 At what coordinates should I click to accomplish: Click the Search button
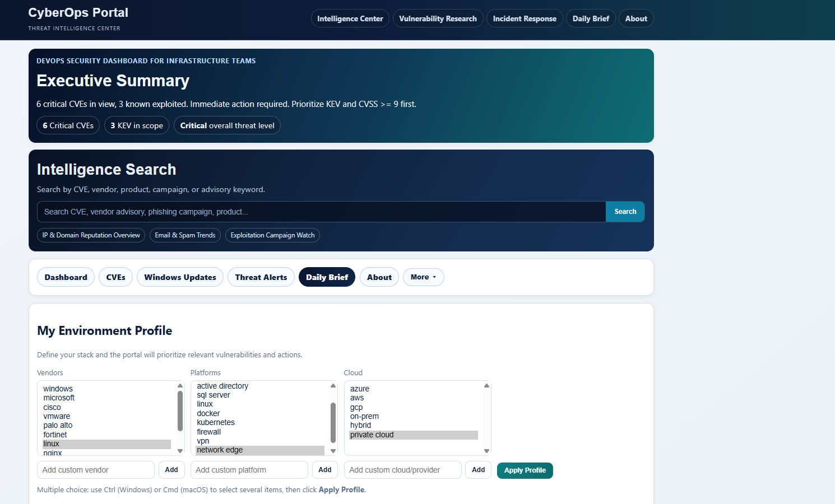click(625, 211)
